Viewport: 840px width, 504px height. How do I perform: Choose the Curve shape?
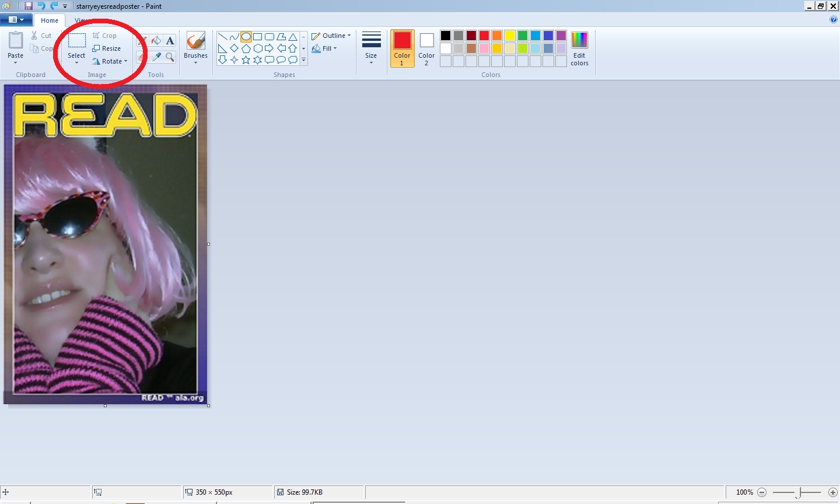[x=234, y=37]
